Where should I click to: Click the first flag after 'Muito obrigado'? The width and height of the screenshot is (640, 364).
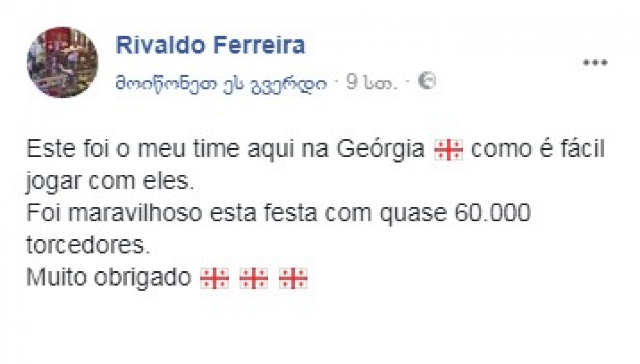coord(213,278)
